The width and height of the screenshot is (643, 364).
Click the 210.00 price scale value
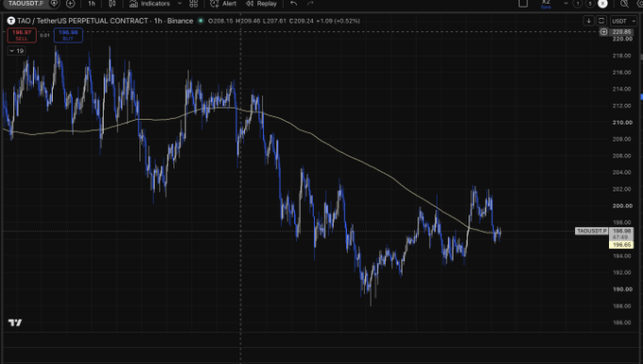[622, 122]
